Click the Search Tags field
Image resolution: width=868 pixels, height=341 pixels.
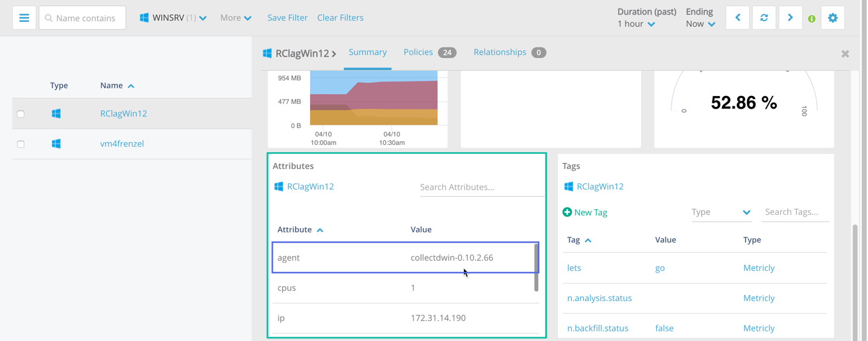coord(795,212)
